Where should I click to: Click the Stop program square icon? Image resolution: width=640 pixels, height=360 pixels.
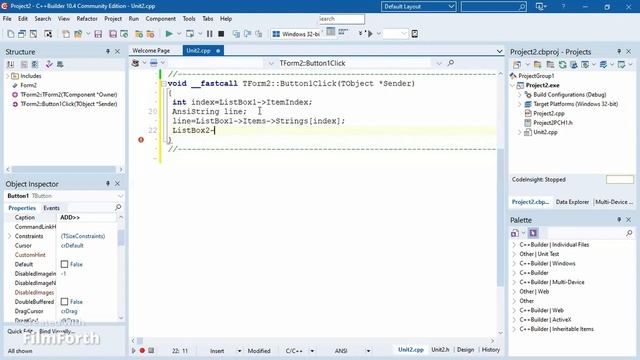click(221, 34)
